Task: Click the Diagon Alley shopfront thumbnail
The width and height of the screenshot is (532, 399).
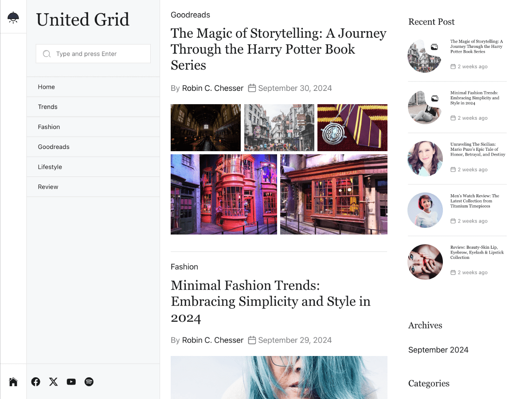Action: (334, 194)
